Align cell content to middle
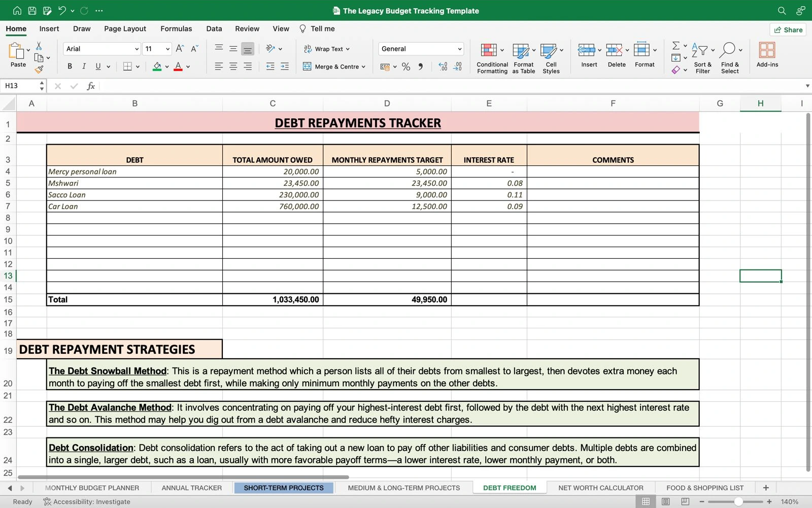 (233, 48)
